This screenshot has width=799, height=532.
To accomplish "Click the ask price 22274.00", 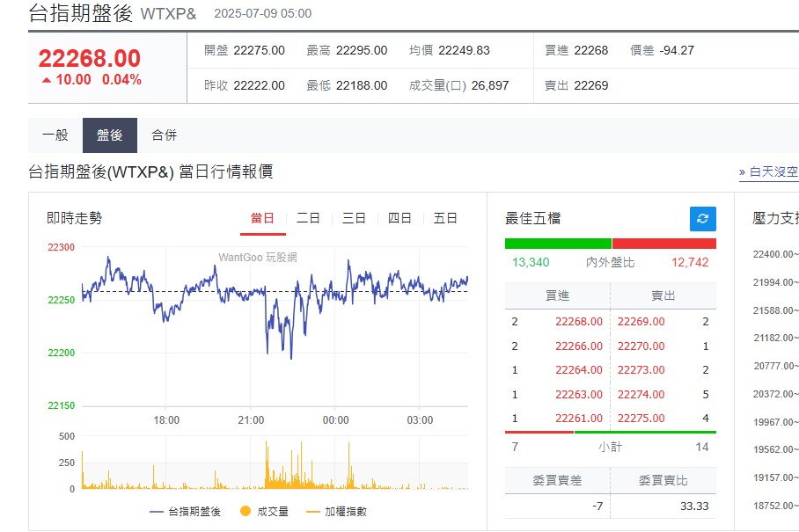I will click(641, 395).
